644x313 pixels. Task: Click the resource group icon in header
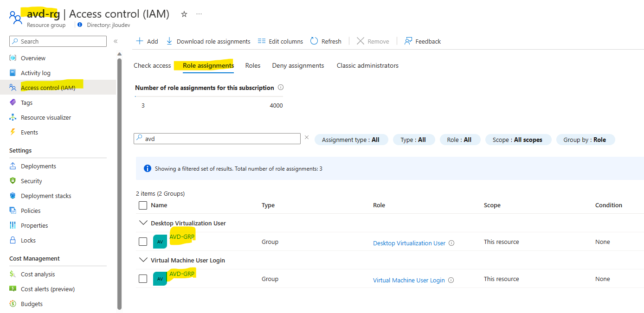(x=15, y=18)
